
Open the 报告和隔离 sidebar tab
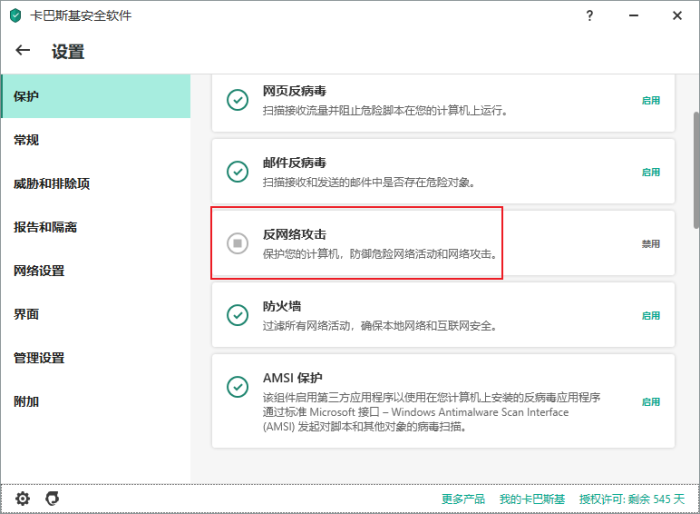click(x=96, y=227)
